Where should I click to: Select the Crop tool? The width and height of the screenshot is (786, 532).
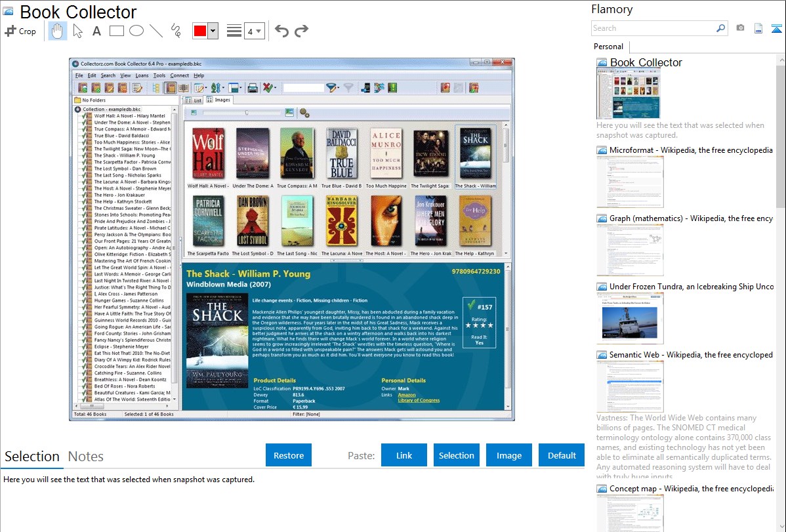click(x=20, y=31)
